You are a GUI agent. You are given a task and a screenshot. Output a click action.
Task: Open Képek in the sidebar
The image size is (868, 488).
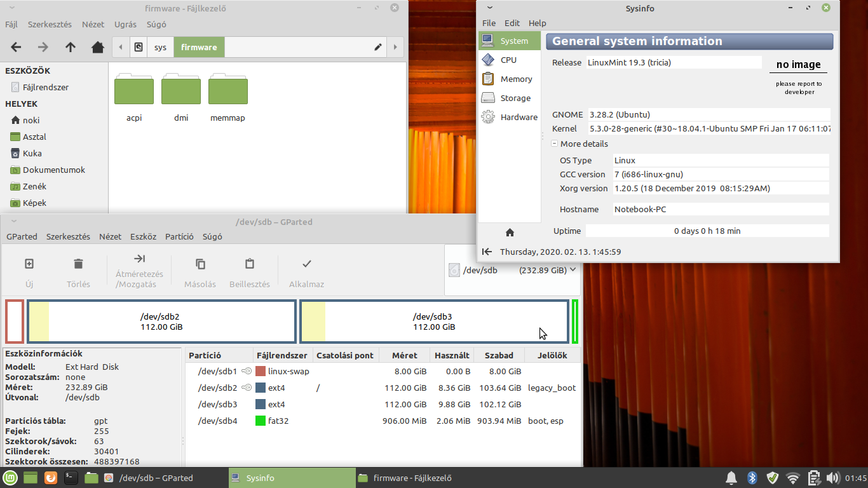click(34, 203)
